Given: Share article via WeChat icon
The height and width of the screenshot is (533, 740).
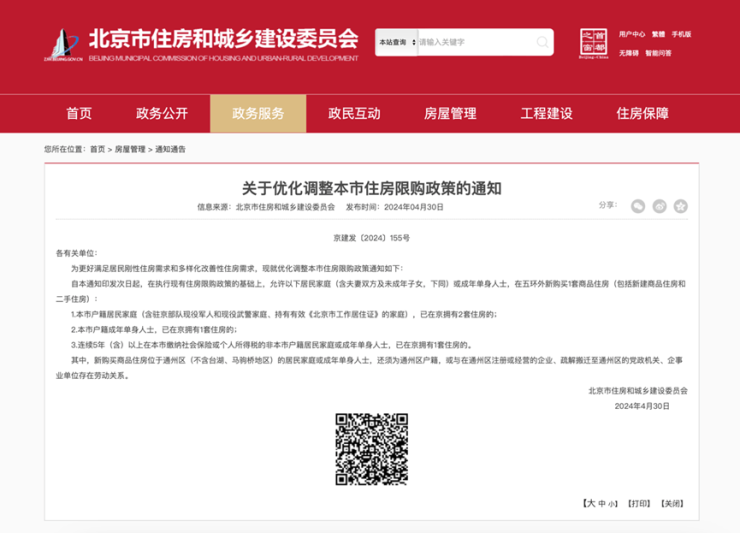Looking at the screenshot, I should [x=638, y=206].
